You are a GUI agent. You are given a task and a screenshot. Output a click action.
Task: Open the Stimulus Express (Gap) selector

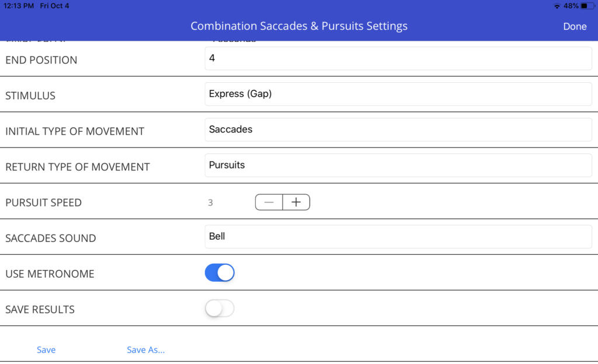398,94
